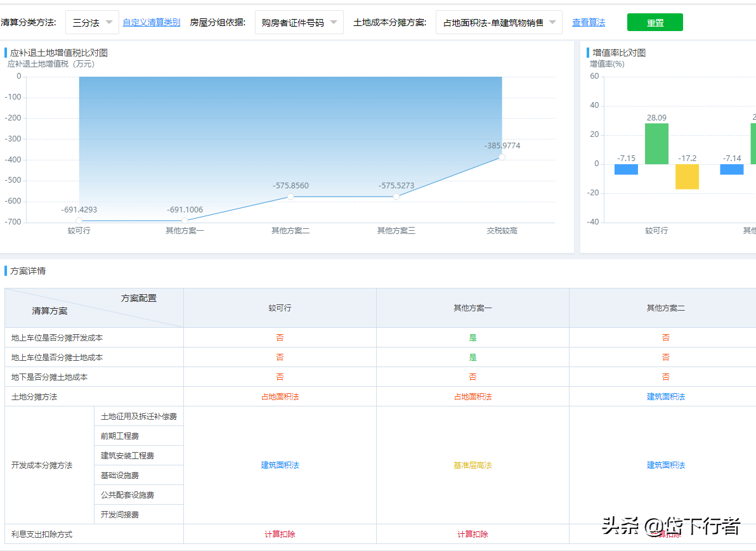Select 建筑面积法 for 其他方案二 land allocation
756x551 pixels.
tap(665, 395)
